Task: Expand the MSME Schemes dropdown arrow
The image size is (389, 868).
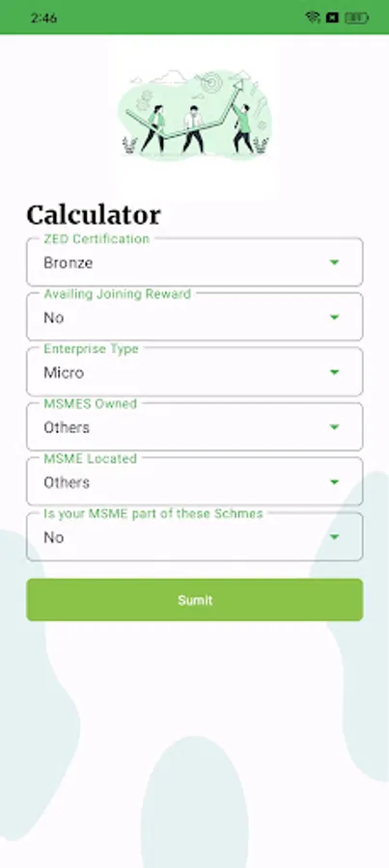Action: (334, 537)
